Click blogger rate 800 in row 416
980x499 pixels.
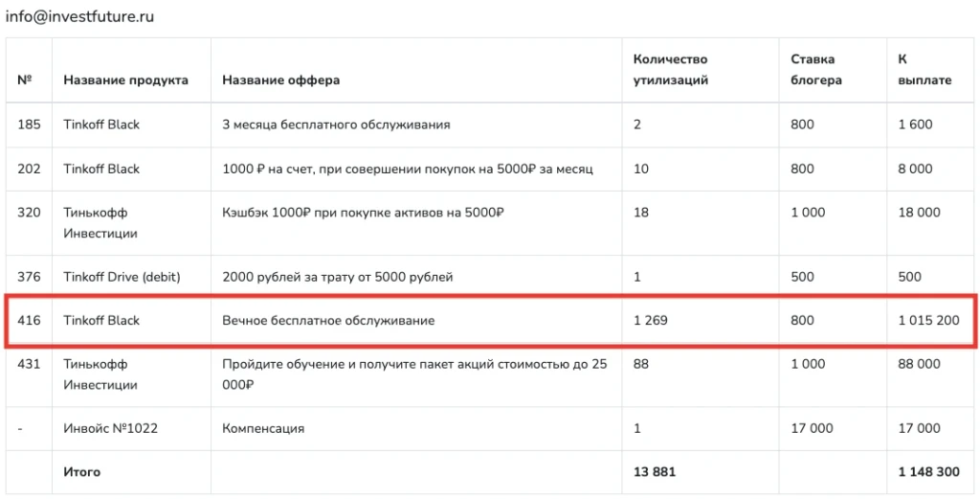[x=803, y=321]
